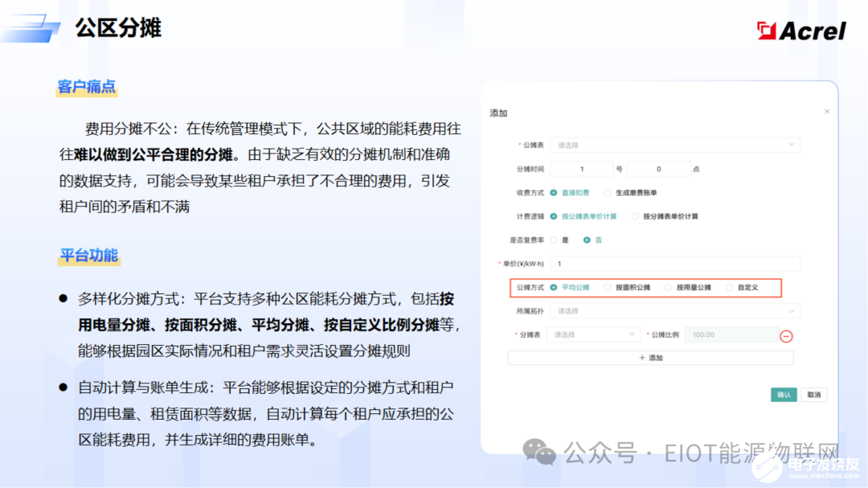
Task: Select the 生成缴费账单 radio option
Action: click(x=631, y=193)
